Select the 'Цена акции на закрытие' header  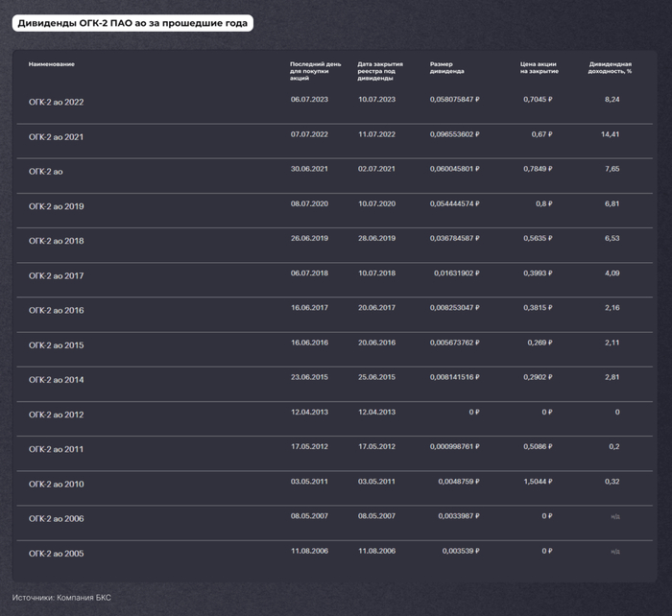pyautogui.click(x=539, y=67)
